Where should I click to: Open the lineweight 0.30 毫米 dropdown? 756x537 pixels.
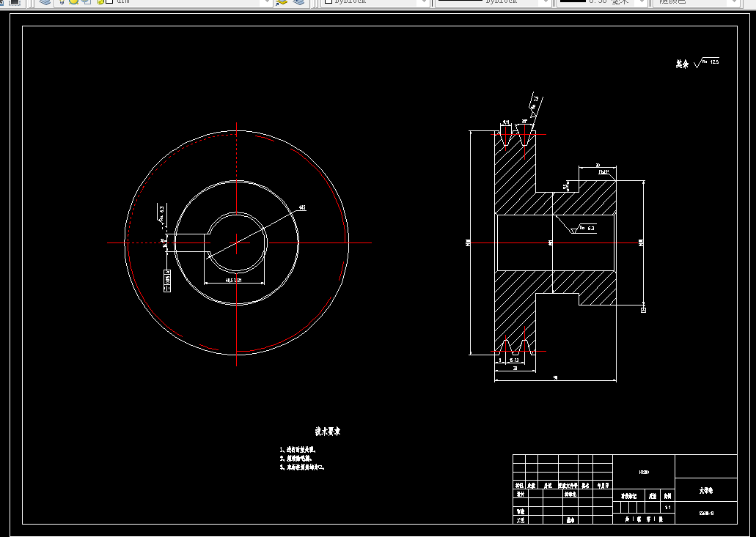pyautogui.click(x=601, y=2)
